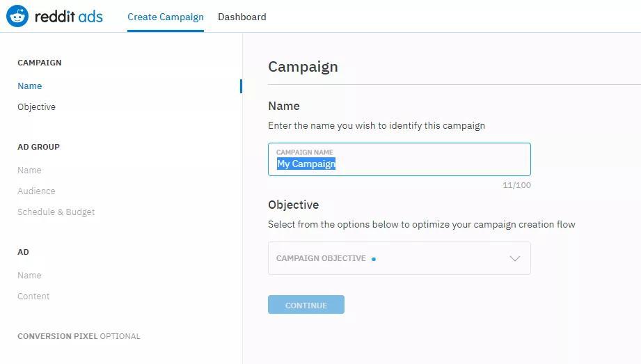This screenshot has width=641, height=364.
Task: Open Schedule & Budget sidebar step
Action: pos(56,212)
